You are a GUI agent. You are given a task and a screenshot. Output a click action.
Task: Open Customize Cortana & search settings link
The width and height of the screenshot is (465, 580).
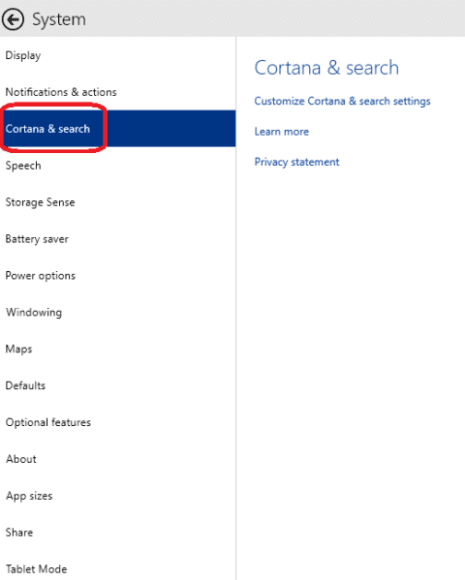coord(342,101)
